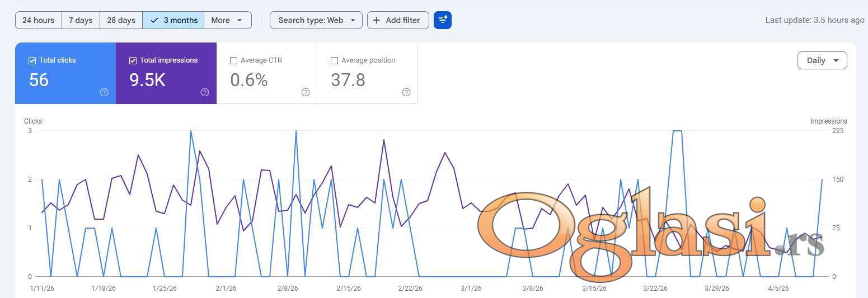Click help icon on Average CTR card

[x=306, y=92]
